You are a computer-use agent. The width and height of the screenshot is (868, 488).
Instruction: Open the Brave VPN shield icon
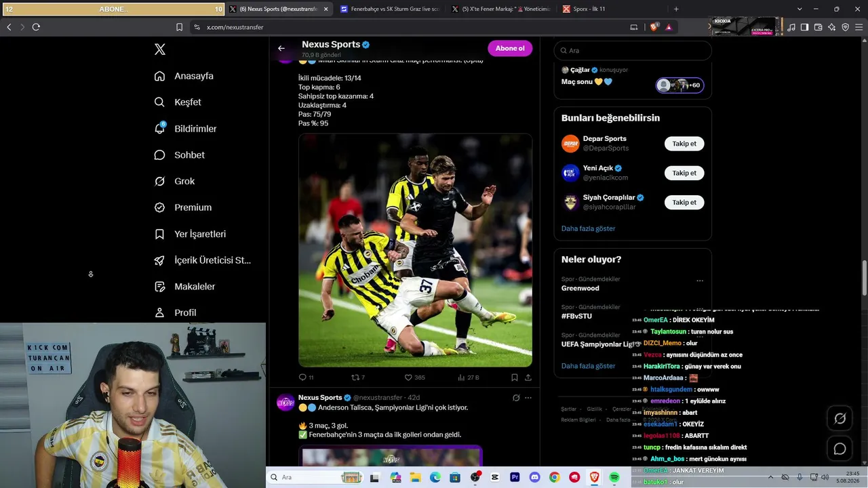tap(845, 27)
